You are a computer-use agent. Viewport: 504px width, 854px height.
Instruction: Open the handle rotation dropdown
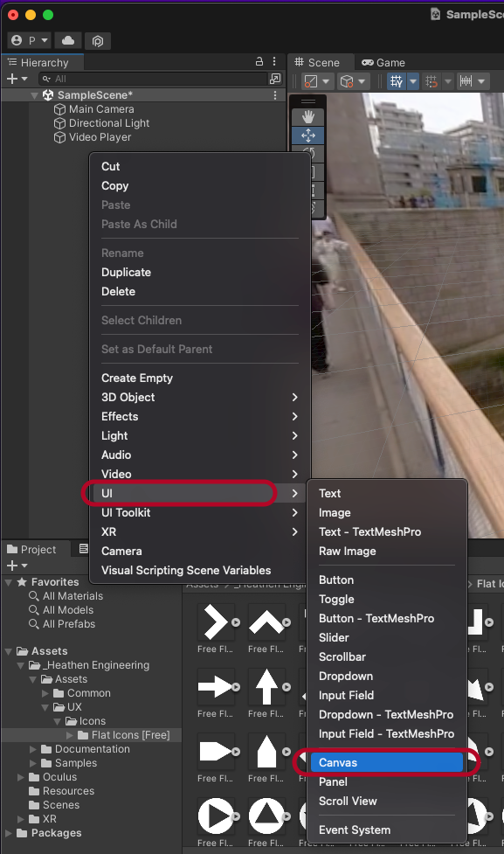pos(353,81)
